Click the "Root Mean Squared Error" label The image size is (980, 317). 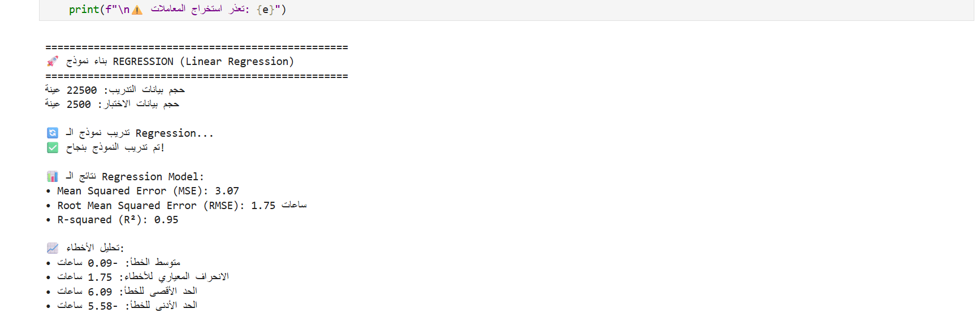127,206
